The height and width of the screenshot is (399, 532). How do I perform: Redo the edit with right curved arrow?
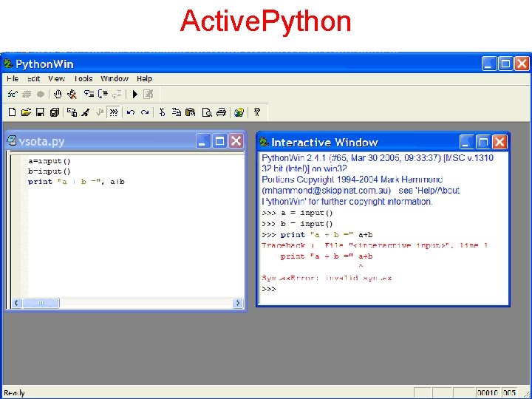point(145,112)
